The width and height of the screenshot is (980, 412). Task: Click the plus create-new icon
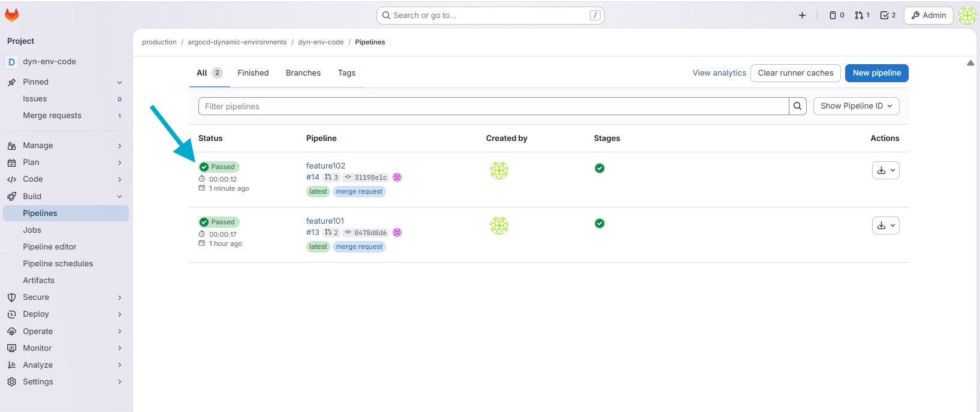click(802, 16)
